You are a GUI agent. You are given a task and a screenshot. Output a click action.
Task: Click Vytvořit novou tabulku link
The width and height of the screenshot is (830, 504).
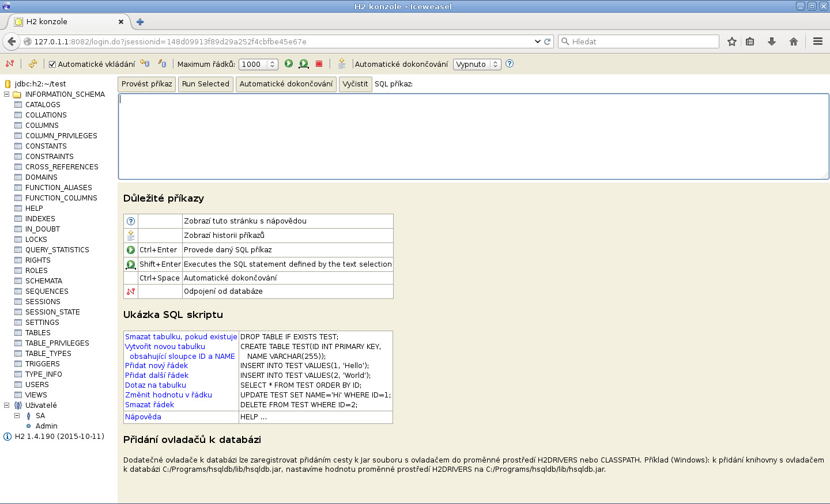click(x=165, y=347)
